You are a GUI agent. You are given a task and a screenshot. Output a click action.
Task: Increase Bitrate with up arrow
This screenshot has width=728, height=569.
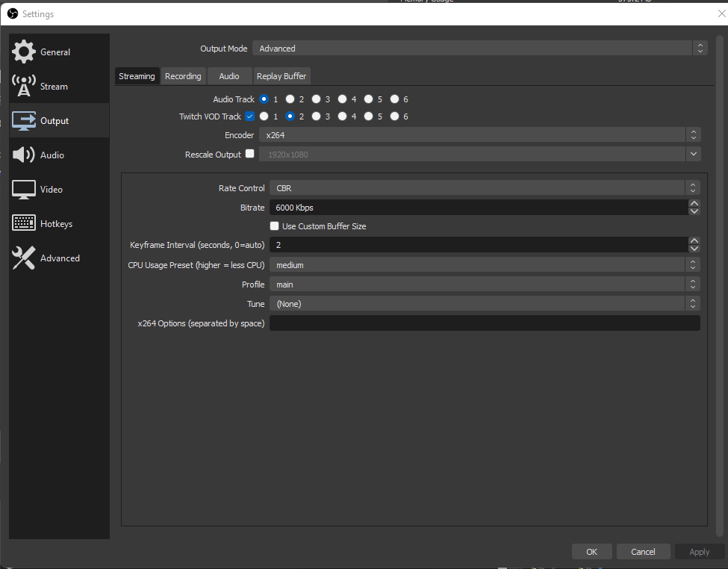pyautogui.click(x=694, y=203)
